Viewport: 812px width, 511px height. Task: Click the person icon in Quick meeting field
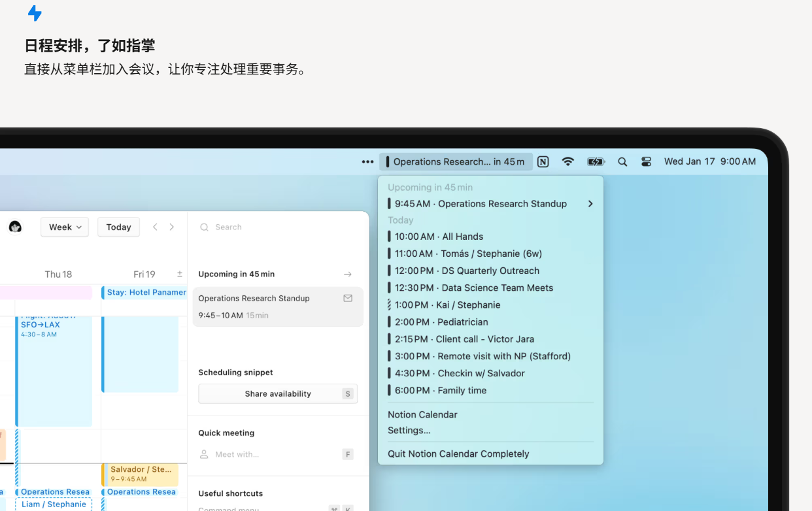point(203,454)
